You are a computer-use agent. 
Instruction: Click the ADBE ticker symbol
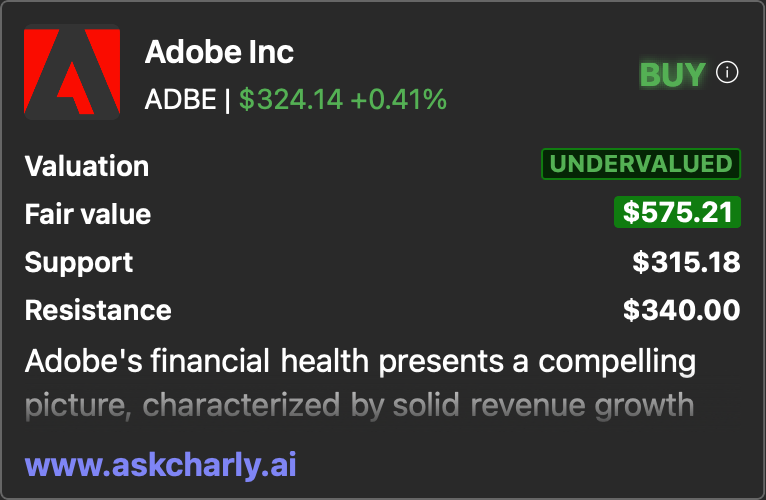click(180, 99)
